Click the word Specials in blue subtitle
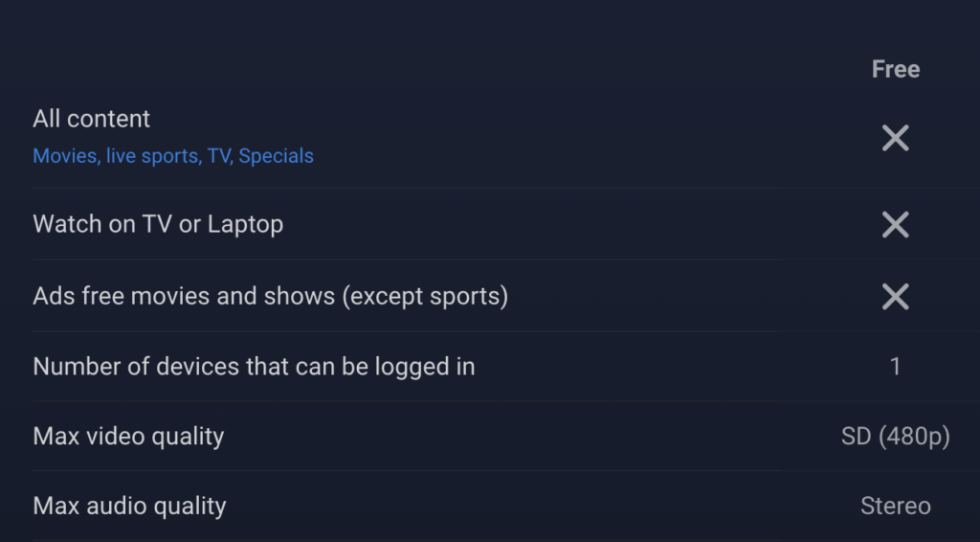 coord(276,156)
